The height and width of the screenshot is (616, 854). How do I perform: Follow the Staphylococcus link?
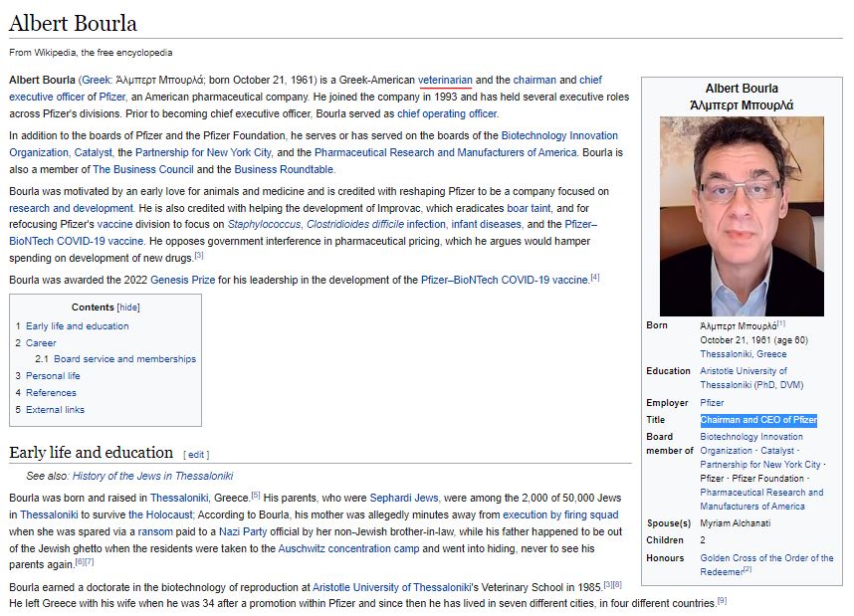click(264, 224)
